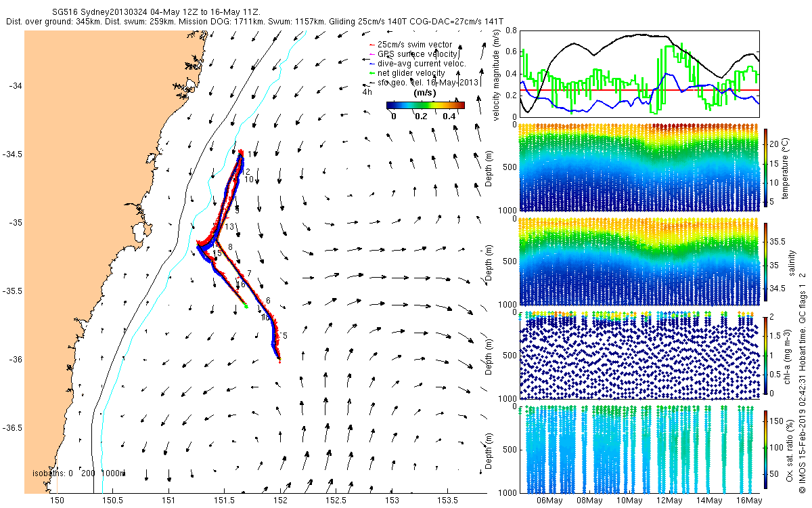Click the oxygen saturation depth section panel
Viewport: 812px width, 508px height.
[x=639, y=449]
